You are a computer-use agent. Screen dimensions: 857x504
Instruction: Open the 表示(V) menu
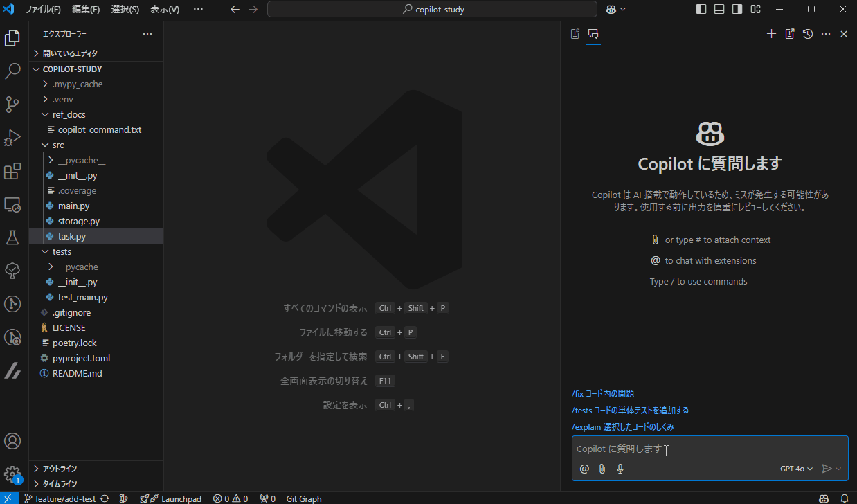(165, 10)
